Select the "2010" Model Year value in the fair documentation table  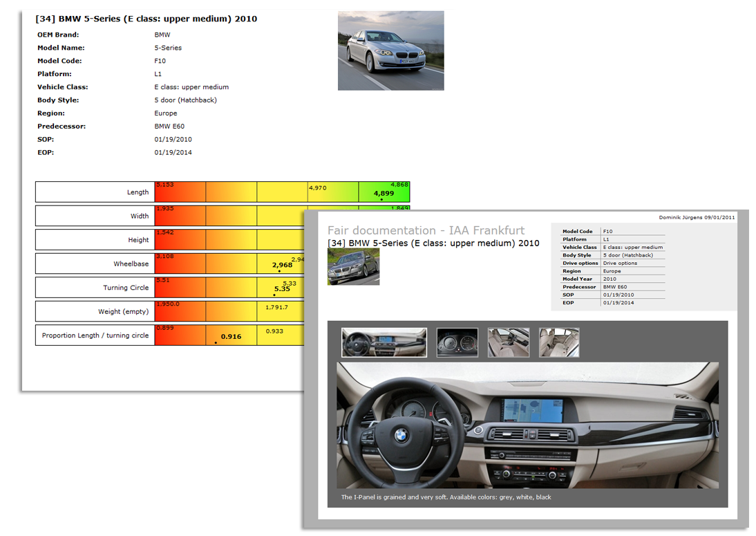[609, 279]
